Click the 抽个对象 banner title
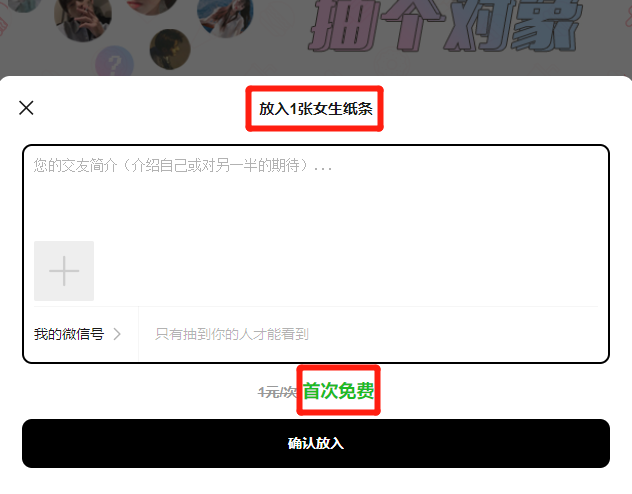Viewport: 632px width, 494px height. click(443, 25)
